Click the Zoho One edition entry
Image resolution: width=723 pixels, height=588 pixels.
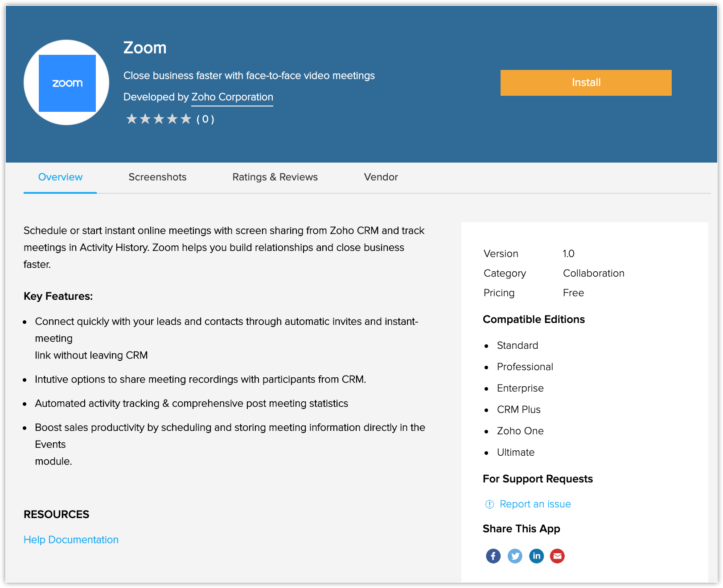tap(520, 431)
